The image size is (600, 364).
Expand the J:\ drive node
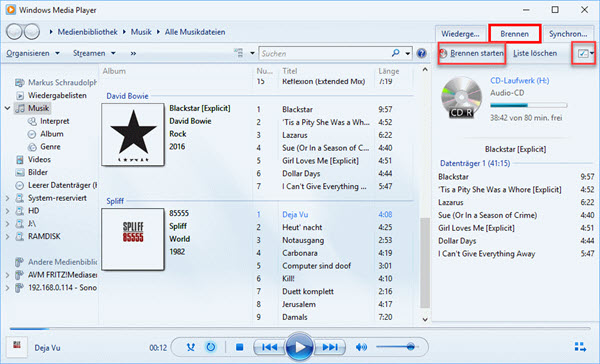(7, 224)
